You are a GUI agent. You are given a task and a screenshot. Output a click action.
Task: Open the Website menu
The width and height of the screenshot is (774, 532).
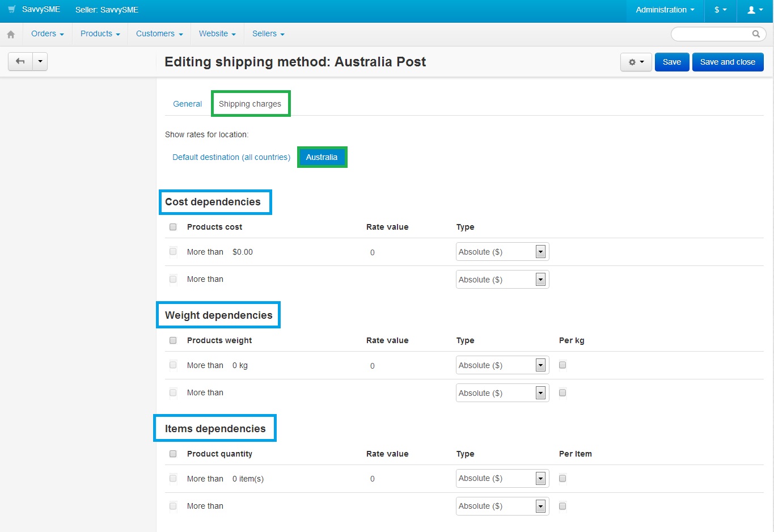217,34
